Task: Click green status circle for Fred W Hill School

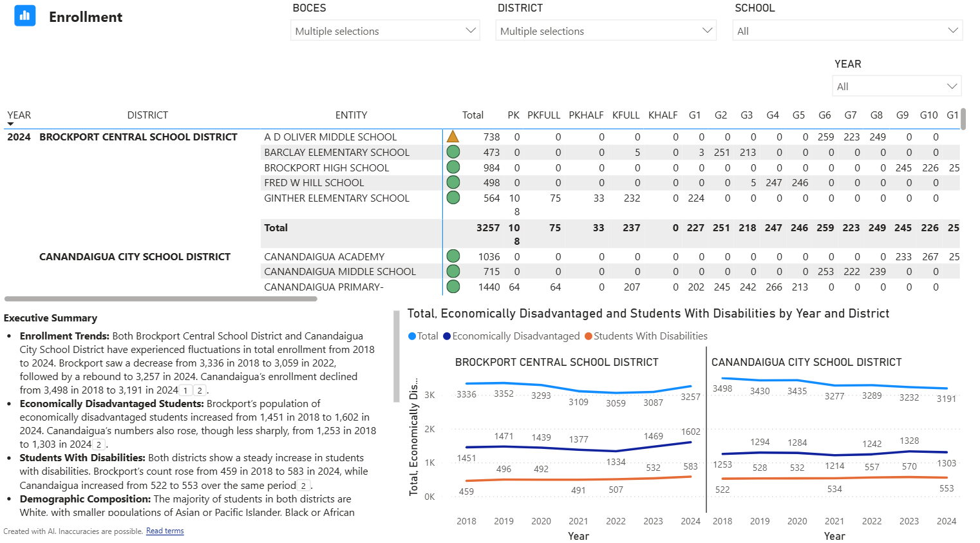Action: (x=453, y=183)
